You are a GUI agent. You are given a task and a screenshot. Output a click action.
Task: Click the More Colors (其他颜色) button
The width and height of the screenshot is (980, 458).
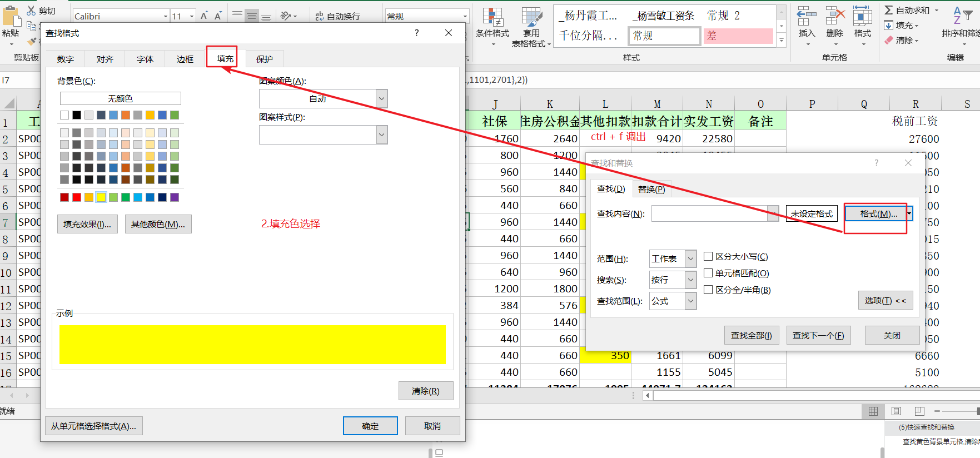(x=158, y=224)
